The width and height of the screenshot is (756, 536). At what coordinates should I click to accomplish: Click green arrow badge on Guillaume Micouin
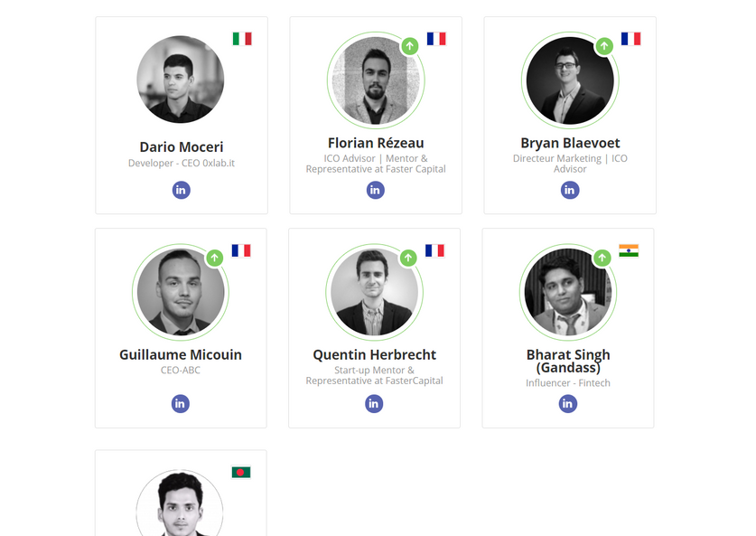coord(214,258)
